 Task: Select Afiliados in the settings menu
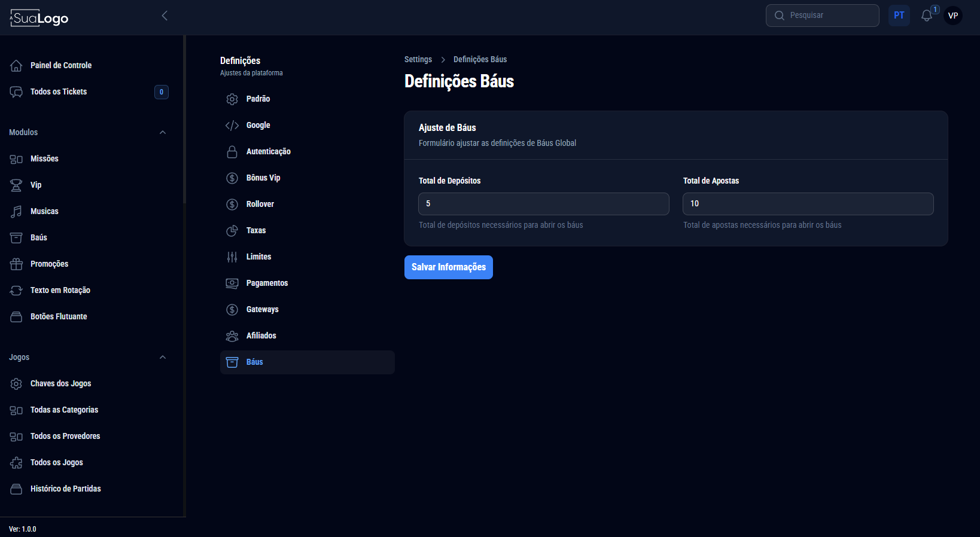tap(261, 336)
